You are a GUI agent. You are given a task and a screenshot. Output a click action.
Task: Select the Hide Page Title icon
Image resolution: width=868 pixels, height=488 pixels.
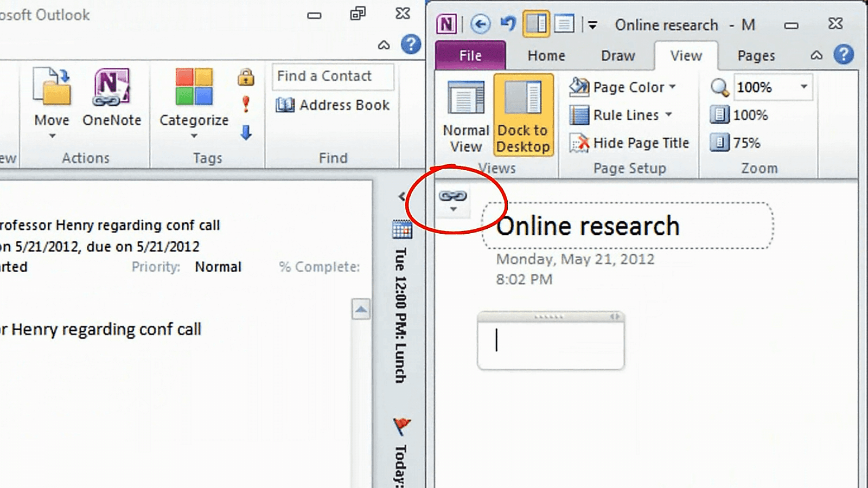pyautogui.click(x=580, y=143)
